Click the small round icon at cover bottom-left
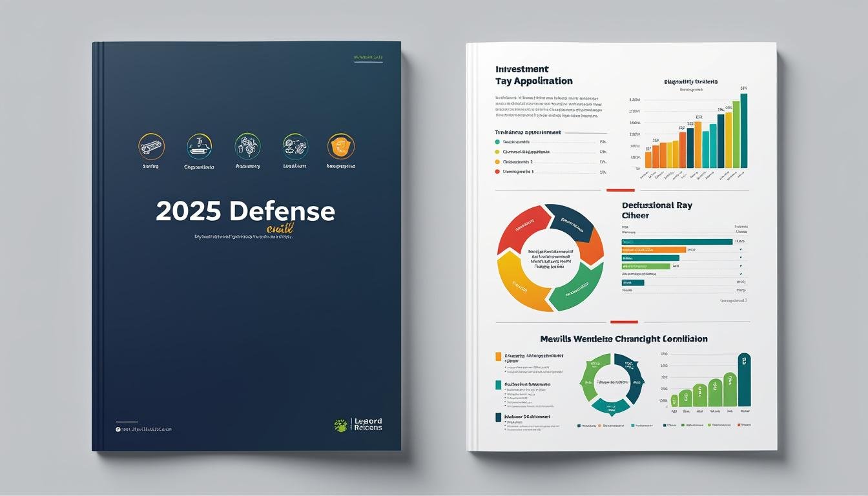The width and height of the screenshot is (868, 496). tap(118, 429)
